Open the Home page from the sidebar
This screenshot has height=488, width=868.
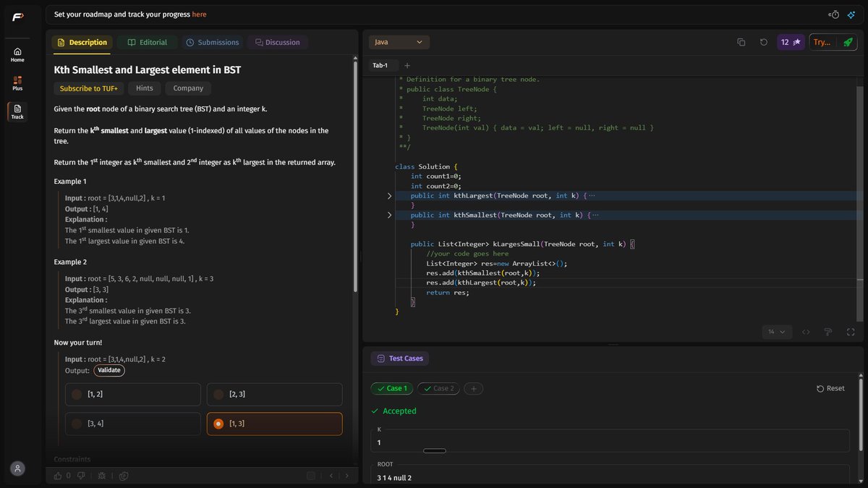coord(17,54)
